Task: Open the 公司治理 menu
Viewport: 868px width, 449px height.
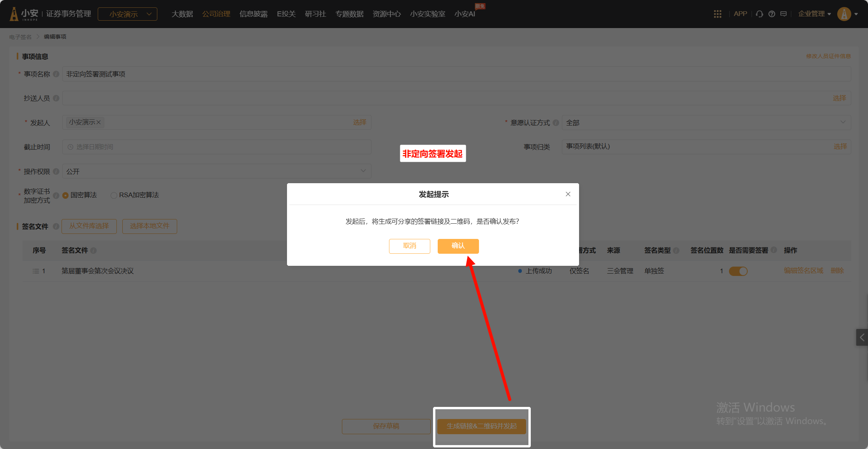Action: coord(216,14)
